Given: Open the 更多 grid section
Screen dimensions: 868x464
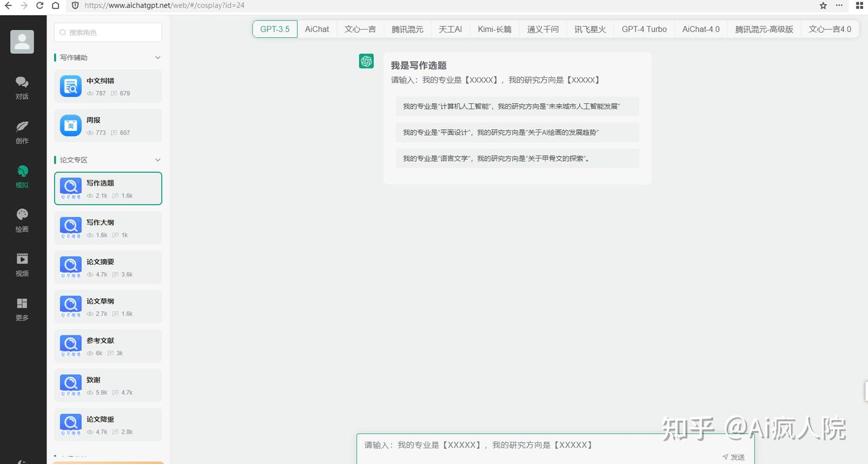Looking at the screenshot, I should [22, 309].
